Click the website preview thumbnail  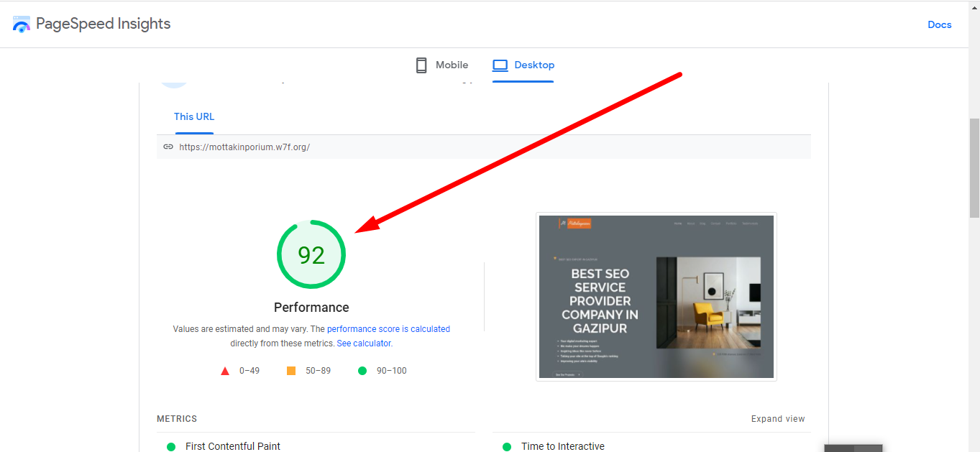point(656,296)
